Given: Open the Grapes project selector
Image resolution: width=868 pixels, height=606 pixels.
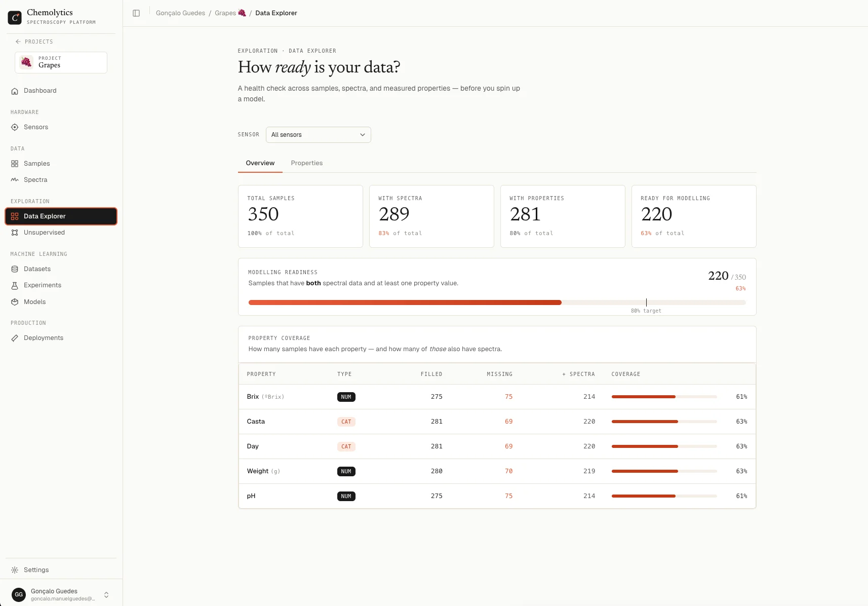Looking at the screenshot, I should [x=61, y=62].
